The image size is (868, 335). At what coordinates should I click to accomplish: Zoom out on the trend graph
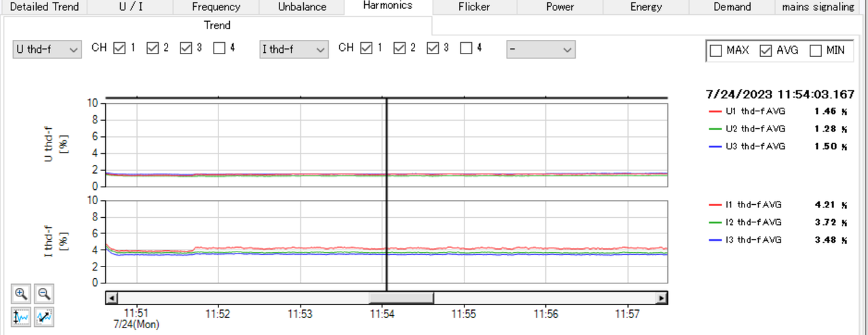click(x=44, y=294)
